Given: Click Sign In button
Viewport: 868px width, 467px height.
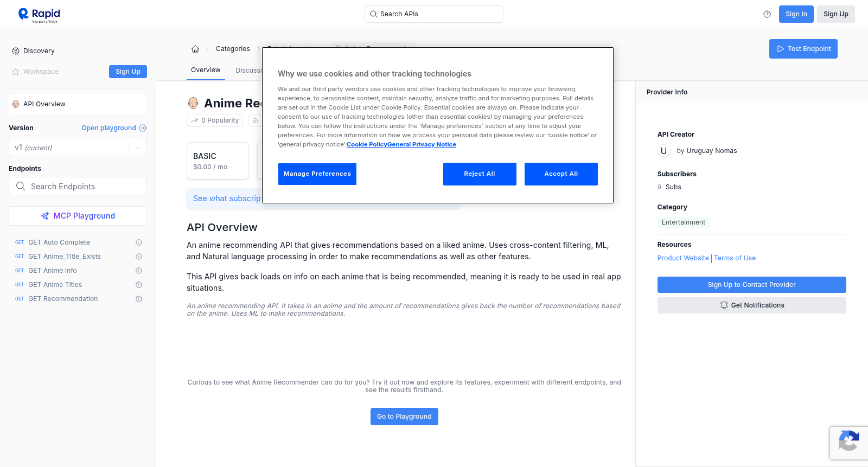Looking at the screenshot, I should pos(796,14).
